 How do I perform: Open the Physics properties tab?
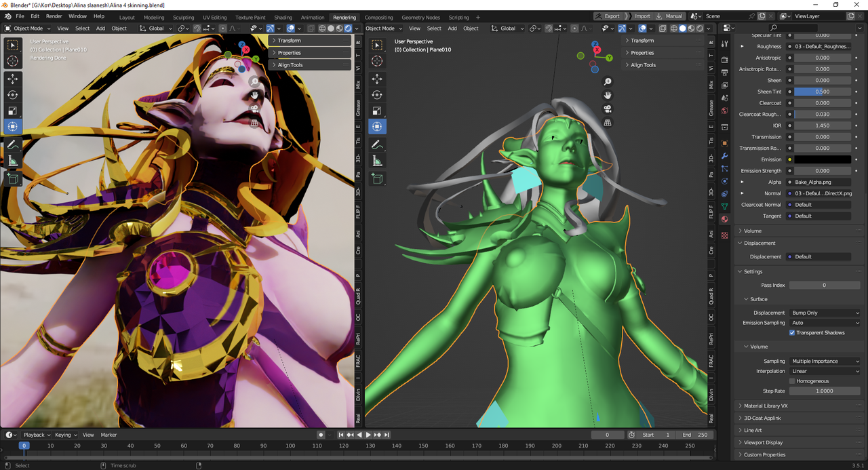[x=725, y=181]
